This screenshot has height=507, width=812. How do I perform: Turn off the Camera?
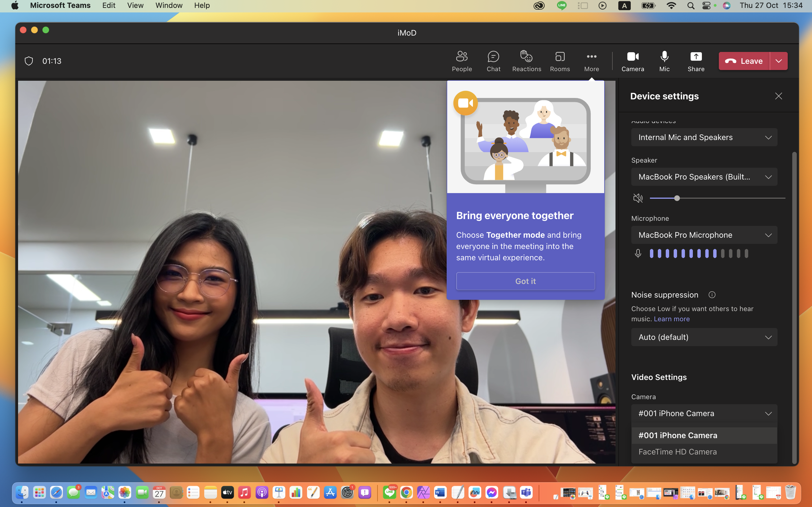coord(632,61)
